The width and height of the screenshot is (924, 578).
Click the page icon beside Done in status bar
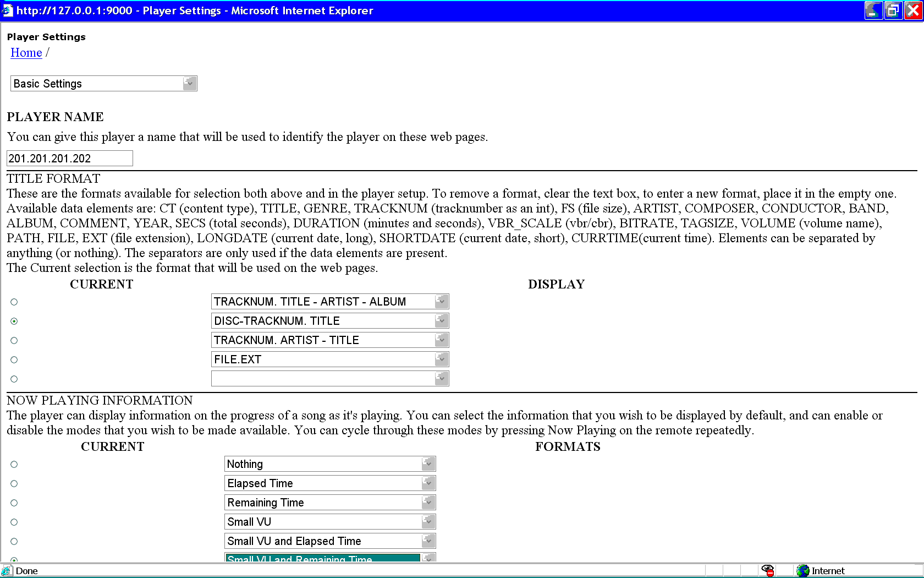[x=7, y=571]
